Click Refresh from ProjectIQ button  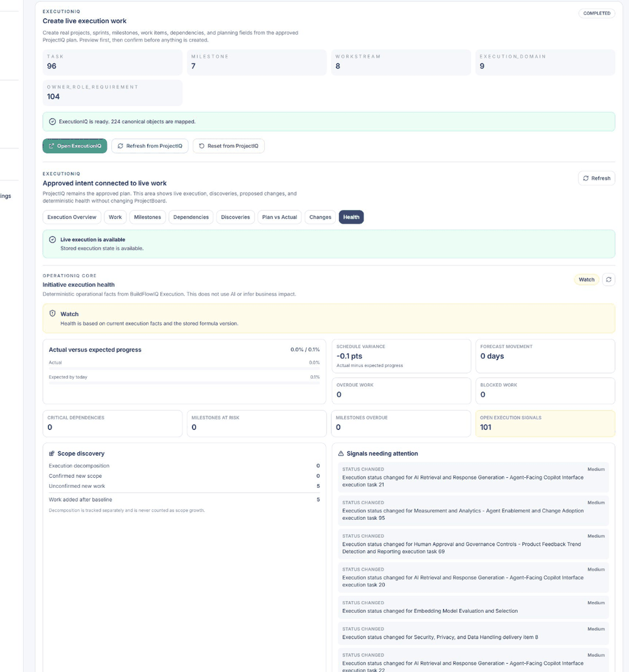click(x=150, y=146)
